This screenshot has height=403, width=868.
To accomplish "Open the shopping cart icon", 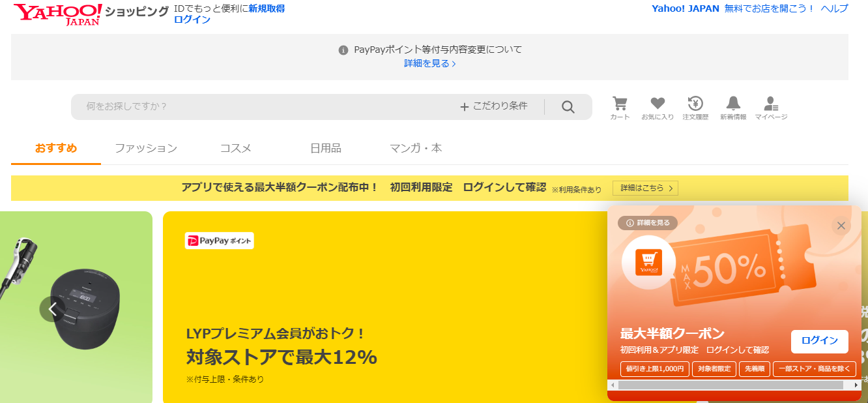I will pyautogui.click(x=620, y=107).
